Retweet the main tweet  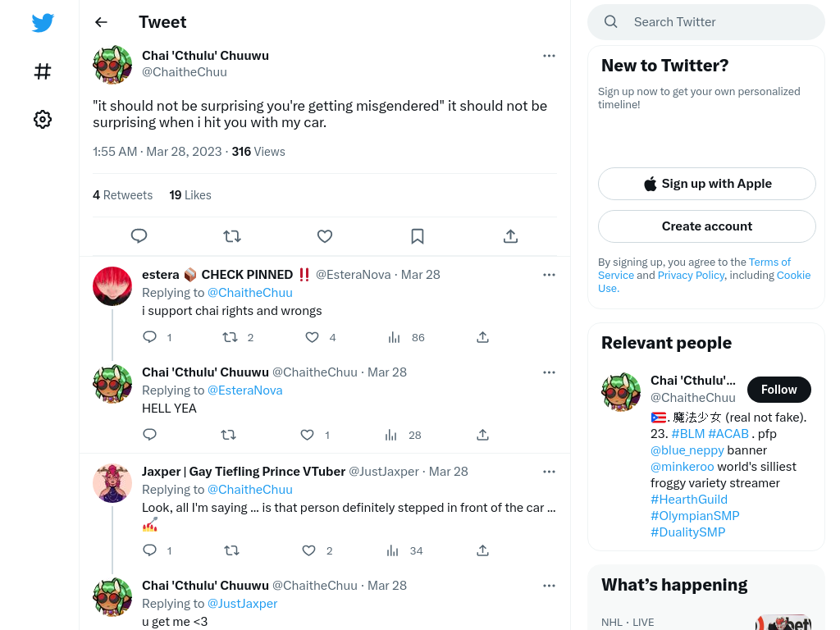coord(232,236)
